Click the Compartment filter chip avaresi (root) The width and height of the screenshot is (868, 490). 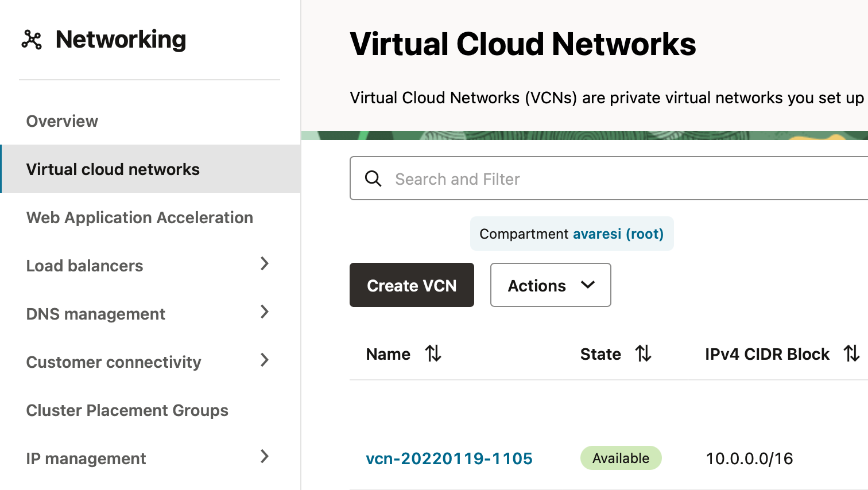[572, 234]
